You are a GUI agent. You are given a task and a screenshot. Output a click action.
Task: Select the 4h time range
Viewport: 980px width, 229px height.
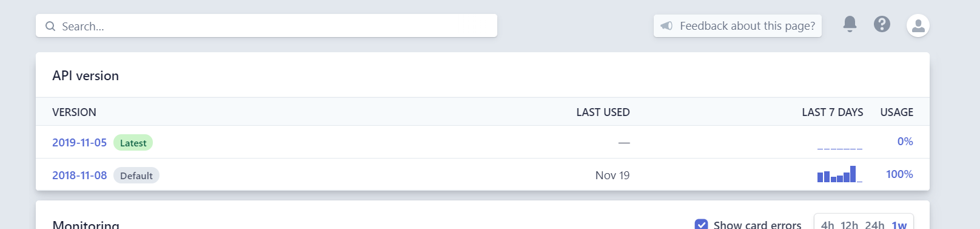click(x=827, y=225)
